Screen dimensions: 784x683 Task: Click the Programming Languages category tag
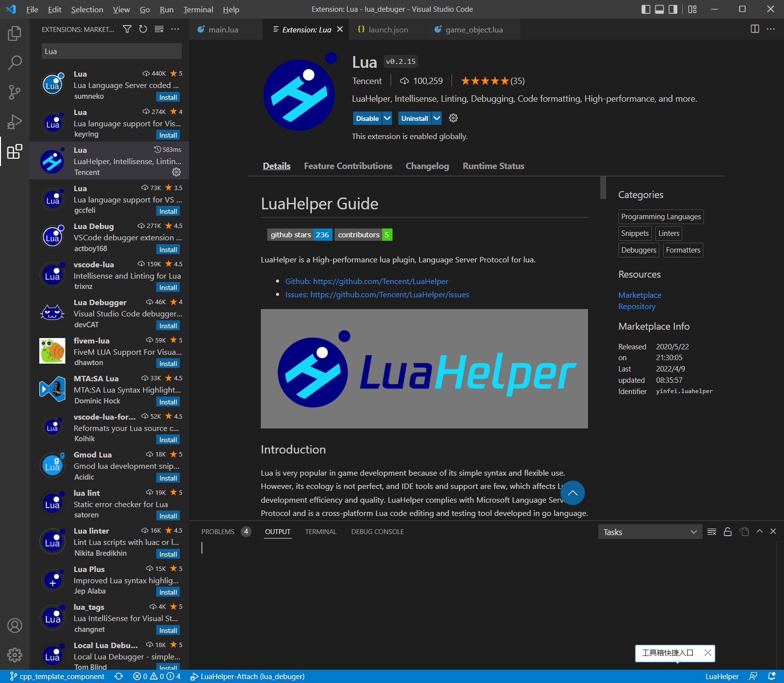[x=661, y=217]
